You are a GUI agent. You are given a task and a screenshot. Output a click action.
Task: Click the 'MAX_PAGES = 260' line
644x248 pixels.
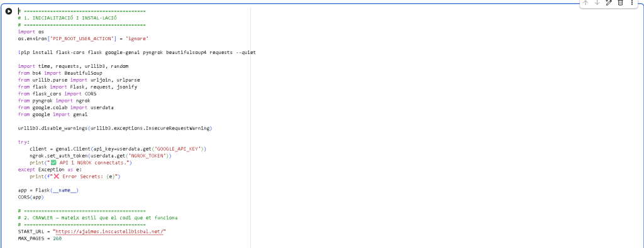(40, 239)
